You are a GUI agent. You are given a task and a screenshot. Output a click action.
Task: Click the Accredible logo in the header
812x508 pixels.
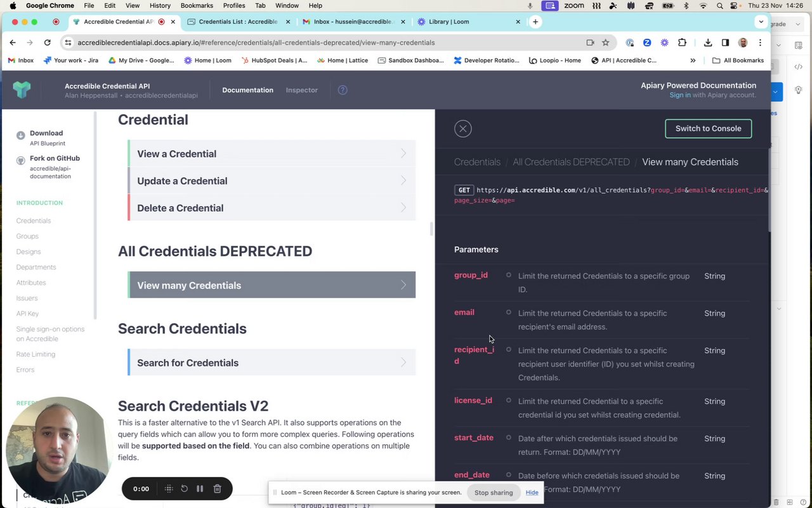tap(22, 90)
